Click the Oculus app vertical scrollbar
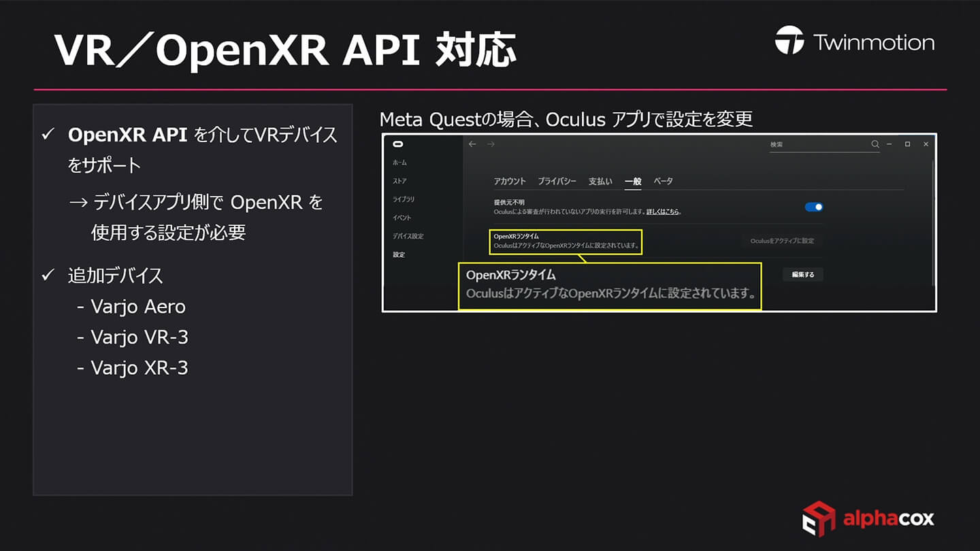 pyautogui.click(x=933, y=224)
